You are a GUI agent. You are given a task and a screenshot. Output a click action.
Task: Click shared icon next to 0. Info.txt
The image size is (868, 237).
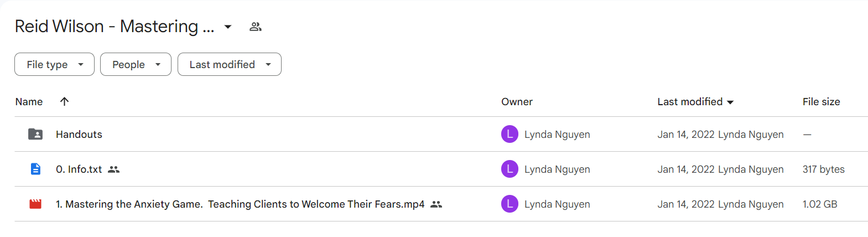pos(113,169)
